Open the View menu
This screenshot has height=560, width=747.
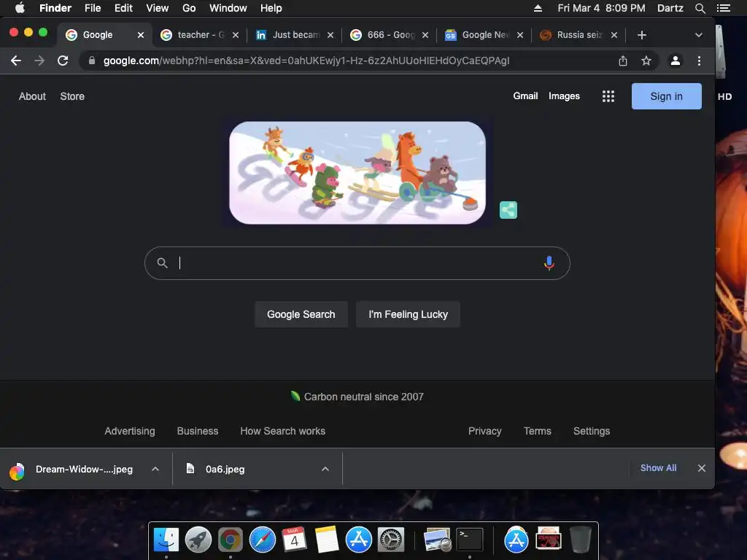tap(158, 8)
